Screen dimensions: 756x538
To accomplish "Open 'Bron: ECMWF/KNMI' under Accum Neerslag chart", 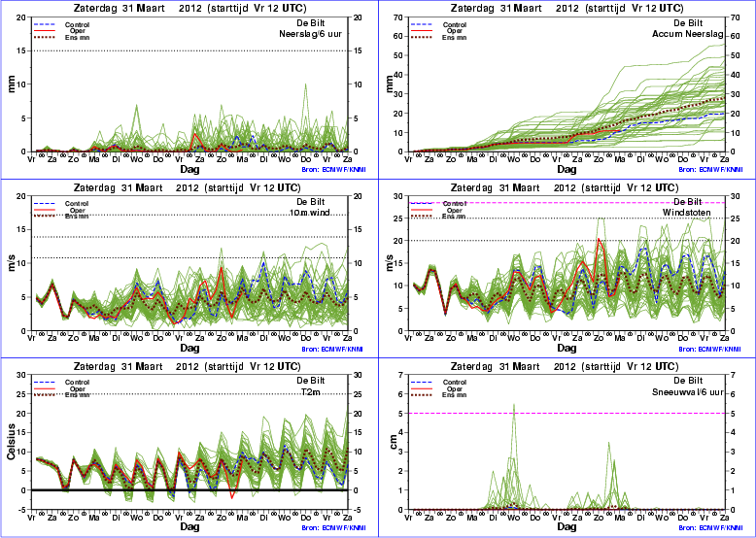I will (x=710, y=170).
